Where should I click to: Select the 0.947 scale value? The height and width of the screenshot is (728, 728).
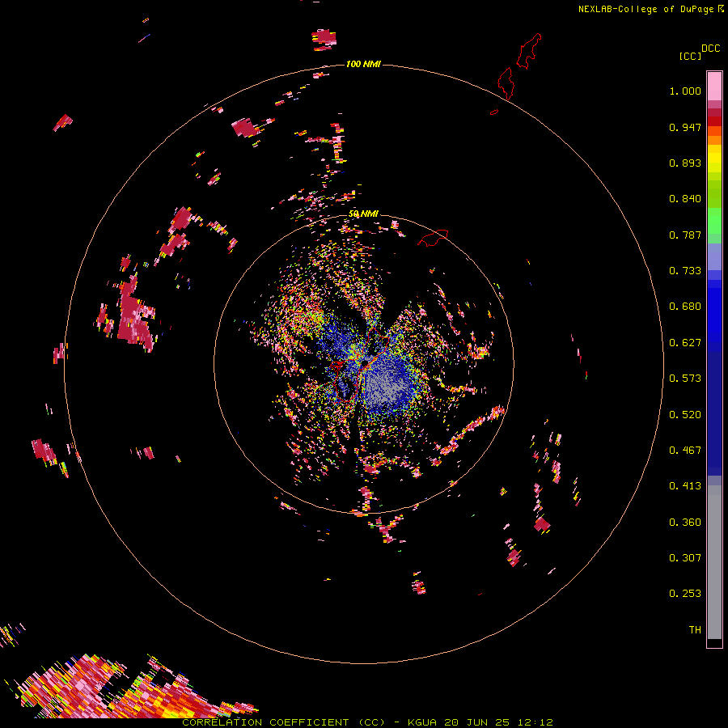coord(685,127)
